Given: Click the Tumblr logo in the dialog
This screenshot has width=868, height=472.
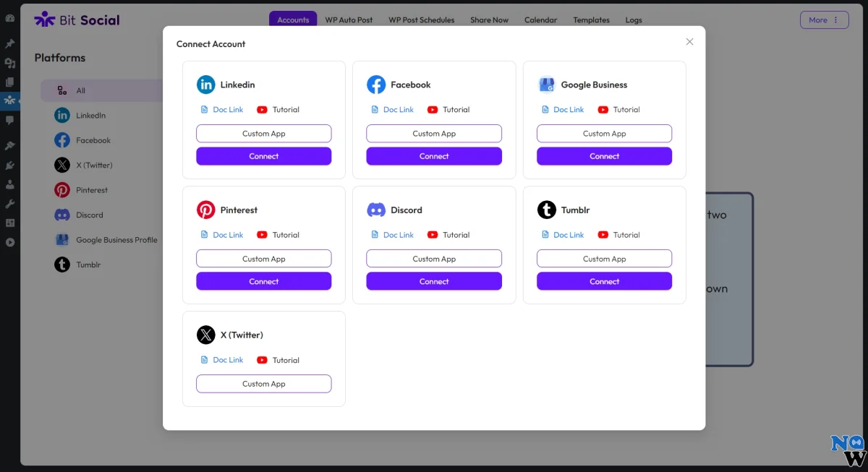Looking at the screenshot, I should tap(546, 210).
